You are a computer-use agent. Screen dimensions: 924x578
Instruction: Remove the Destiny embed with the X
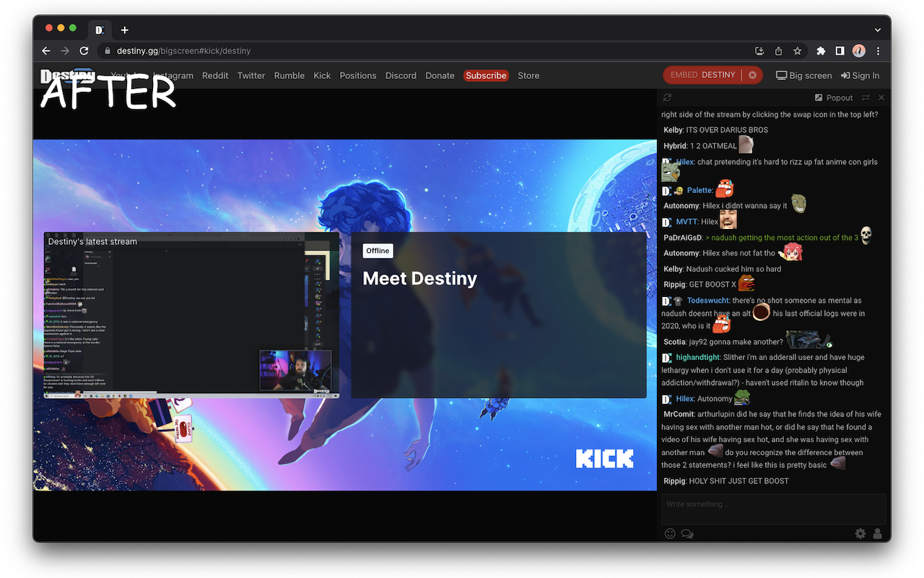[752, 75]
